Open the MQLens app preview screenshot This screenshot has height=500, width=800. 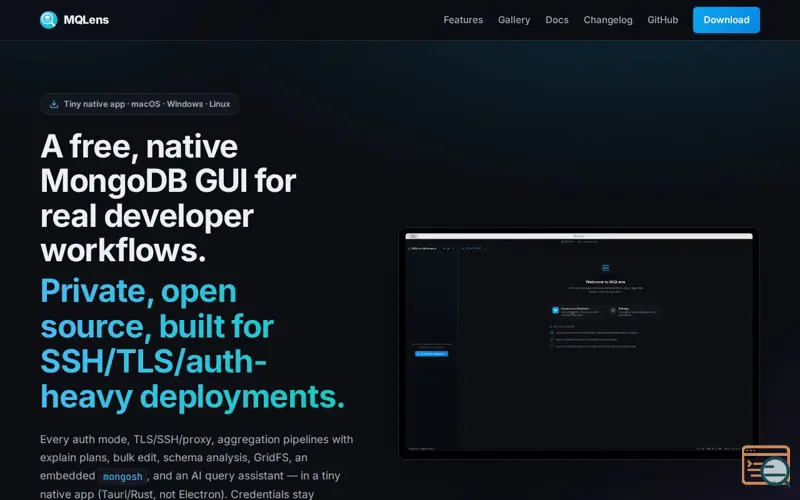[579, 343]
